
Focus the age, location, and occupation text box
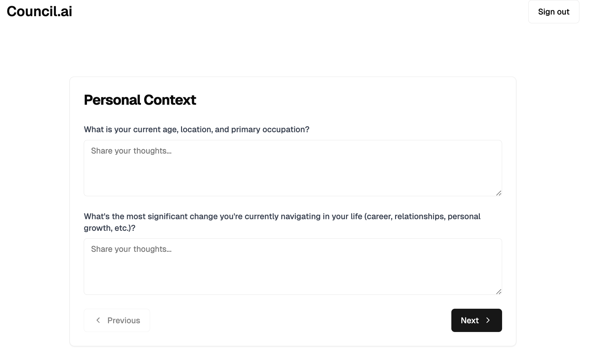[x=293, y=168]
